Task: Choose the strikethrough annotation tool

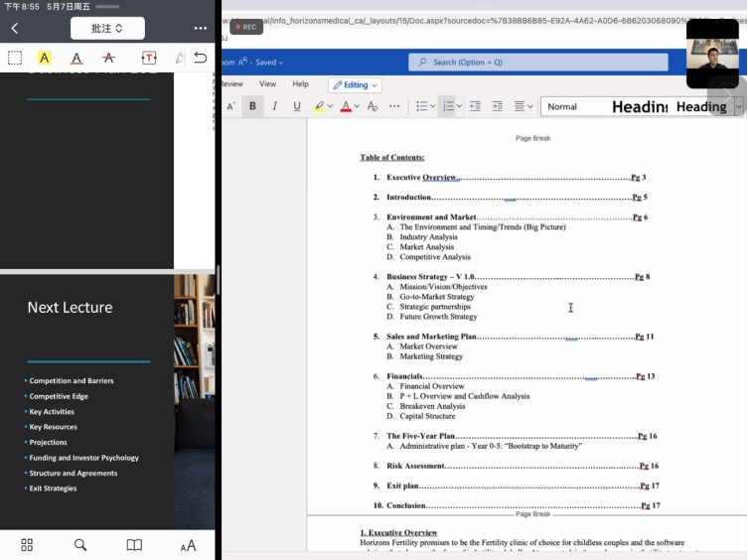Action: 108,58
